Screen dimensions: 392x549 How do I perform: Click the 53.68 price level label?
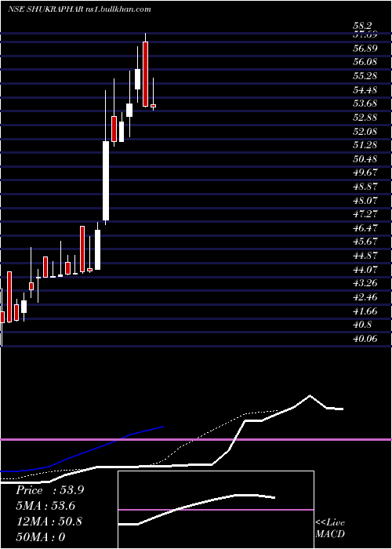tap(365, 104)
